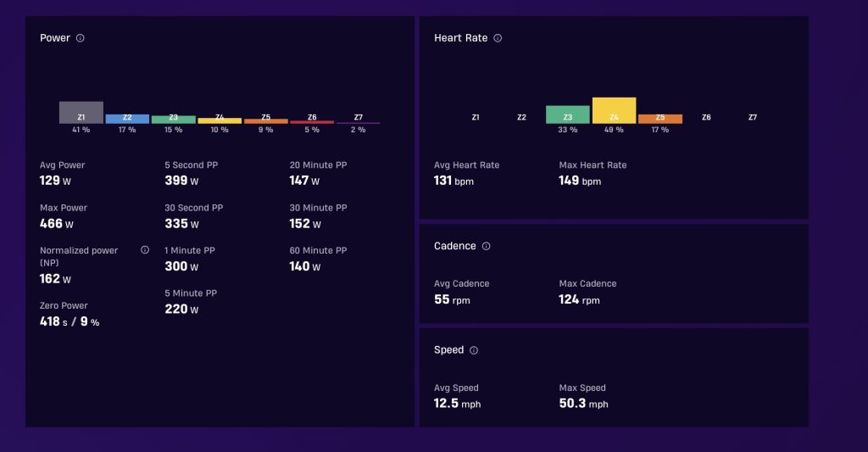The width and height of the screenshot is (868, 452).
Task: Open the Cadence info icon
Action: [x=486, y=246]
